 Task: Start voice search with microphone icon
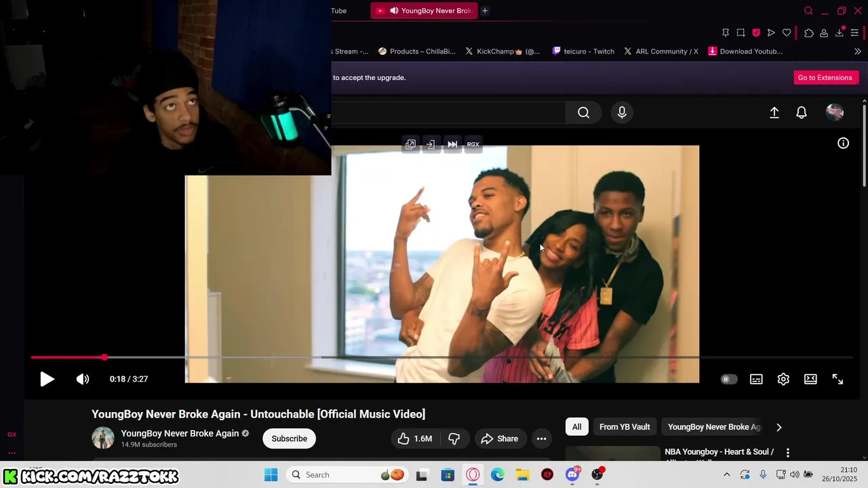click(x=622, y=113)
